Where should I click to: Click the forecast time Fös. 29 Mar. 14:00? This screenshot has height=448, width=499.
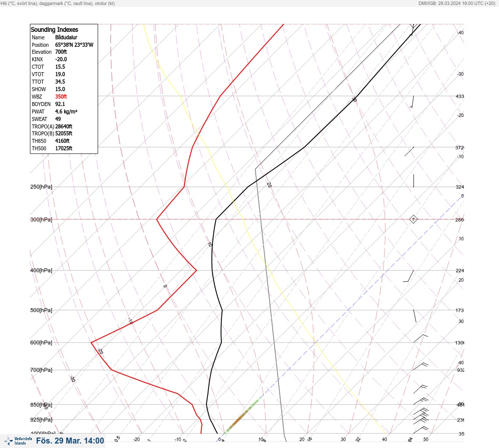pos(70,441)
